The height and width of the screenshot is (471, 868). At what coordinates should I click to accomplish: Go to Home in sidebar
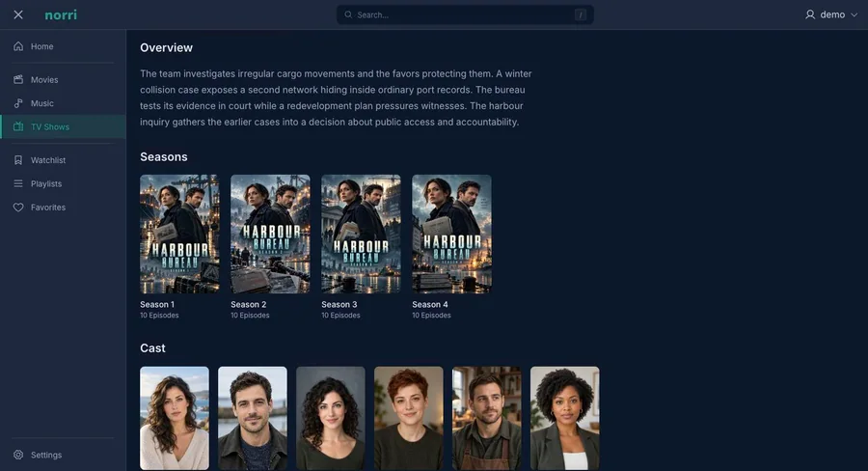pos(64,46)
